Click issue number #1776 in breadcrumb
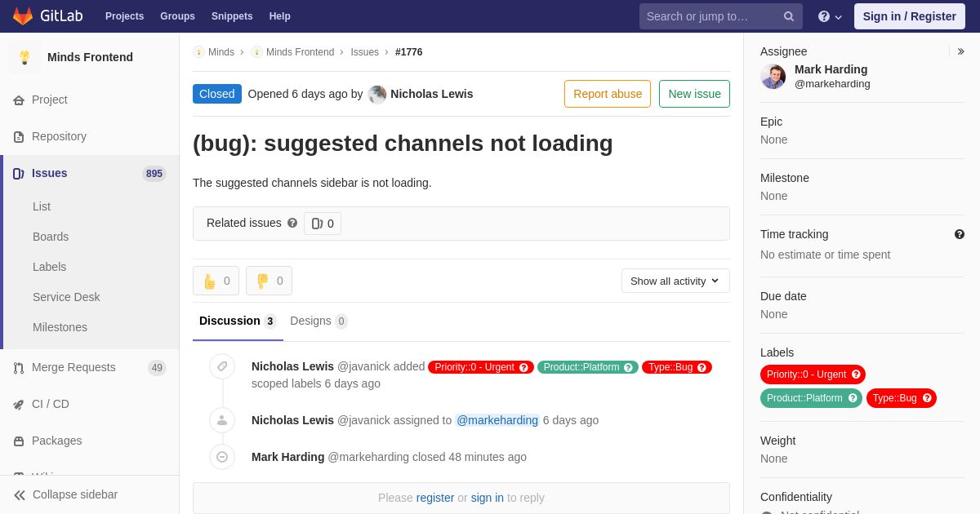This screenshot has width=980, height=514. click(x=408, y=52)
